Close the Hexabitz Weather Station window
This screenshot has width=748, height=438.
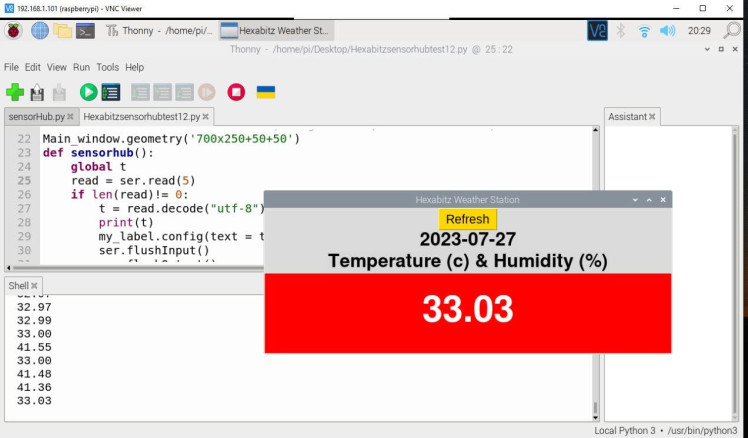(x=663, y=200)
